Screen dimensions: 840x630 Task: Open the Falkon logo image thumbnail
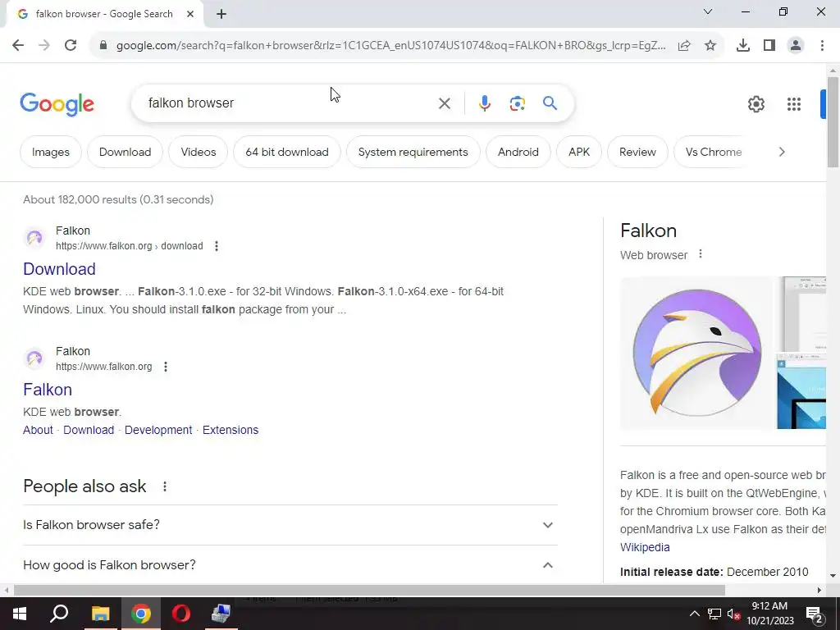[x=697, y=353]
